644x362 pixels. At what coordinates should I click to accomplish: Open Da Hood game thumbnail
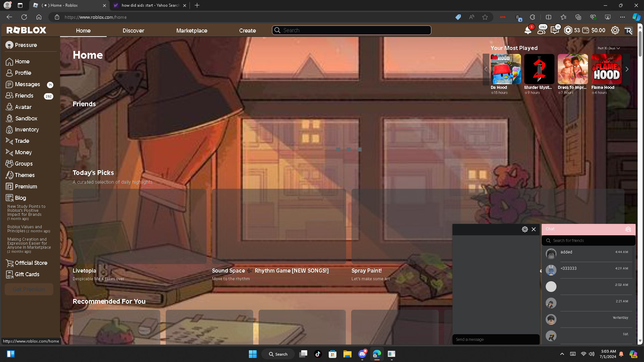click(505, 69)
